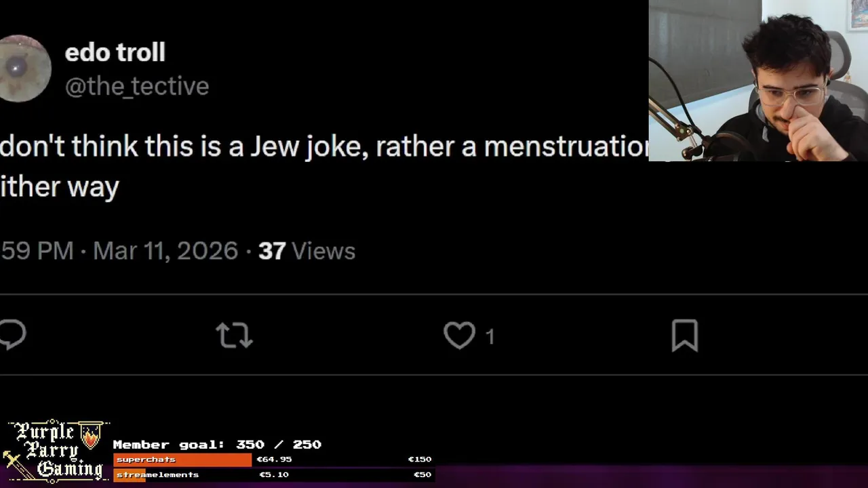This screenshot has height=488, width=868.
Task: Bookmark this tweet
Action: point(684,335)
